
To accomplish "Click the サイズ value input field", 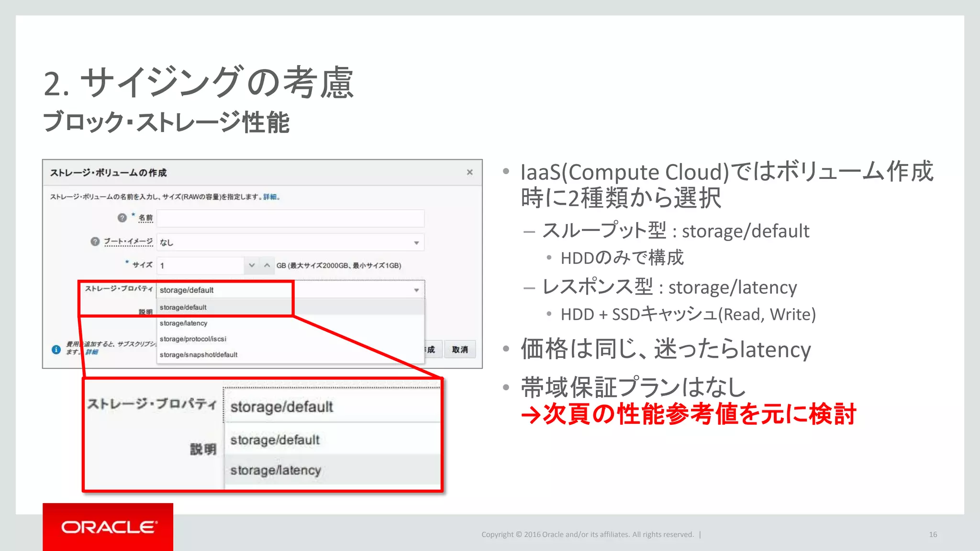I will 200,265.
